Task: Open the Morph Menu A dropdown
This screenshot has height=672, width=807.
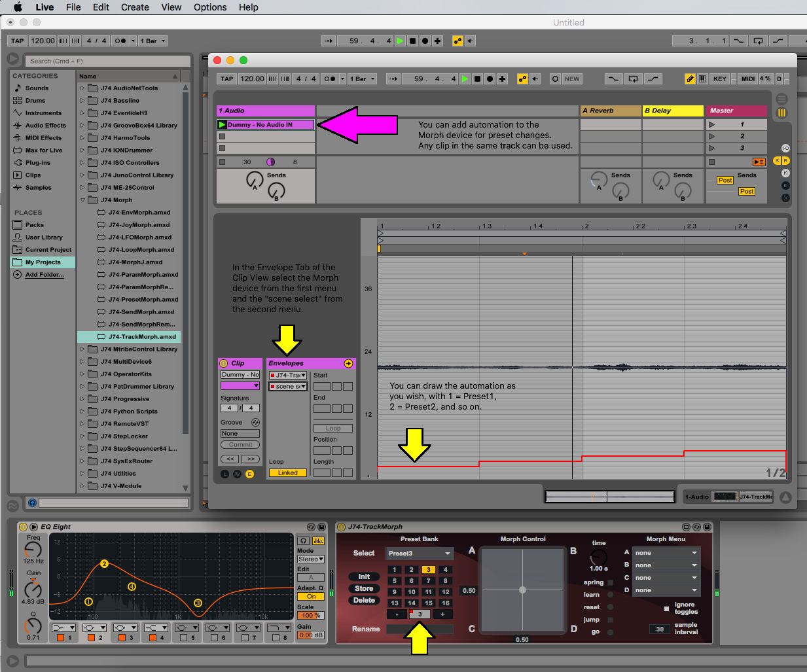Action: [x=666, y=553]
